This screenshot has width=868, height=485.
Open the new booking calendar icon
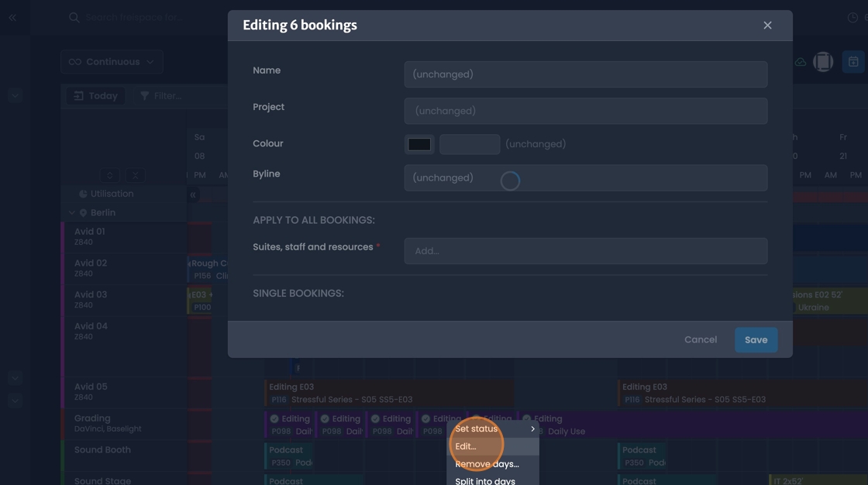tap(853, 61)
